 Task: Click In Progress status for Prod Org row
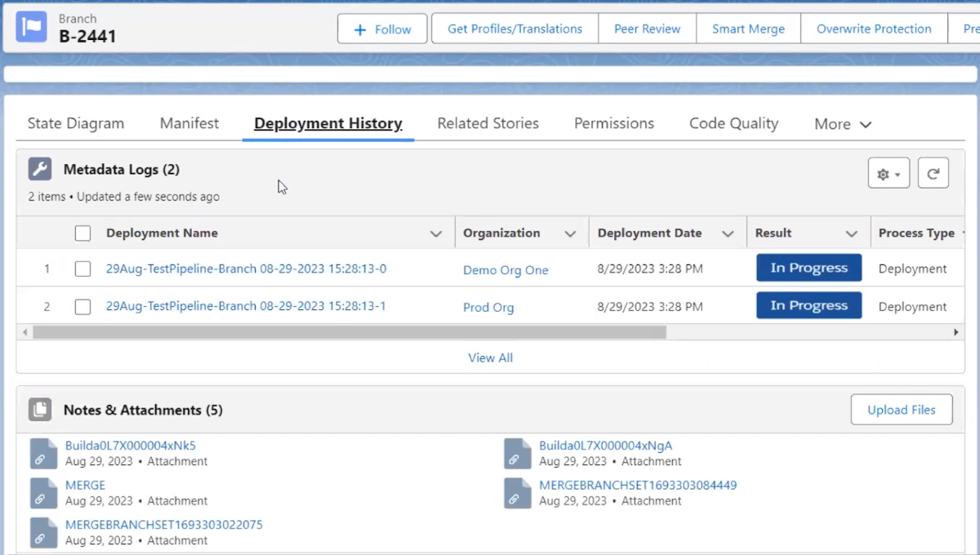808,305
